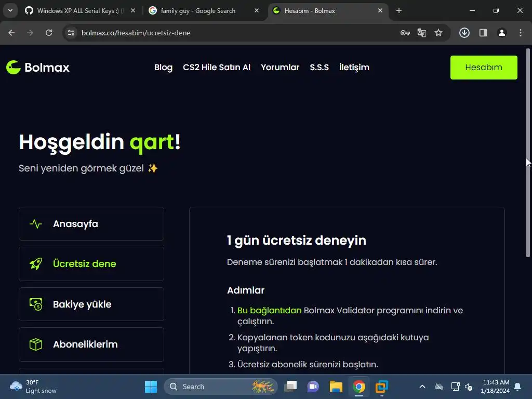
Task: Open Bakiye yükle sidebar item
Action: click(91, 304)
